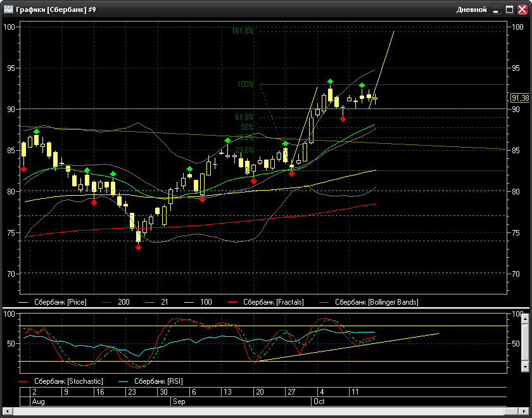Click the Дневной timeframe label
This screenshot has height=418, width=532.
(471, 10)
